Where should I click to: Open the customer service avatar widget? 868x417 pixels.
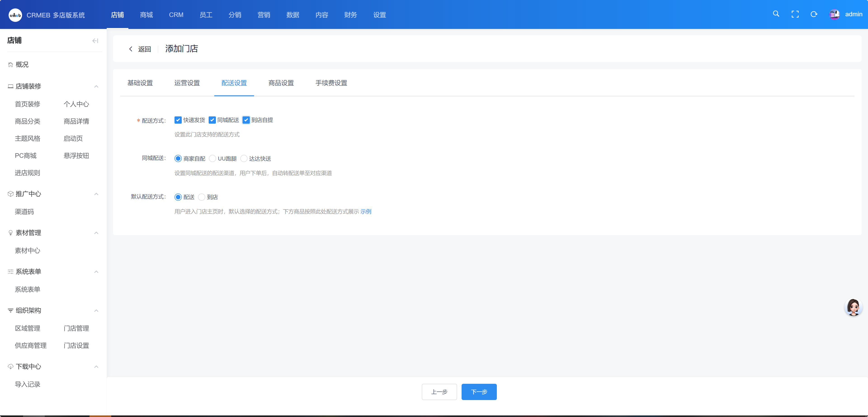point(853,307)
